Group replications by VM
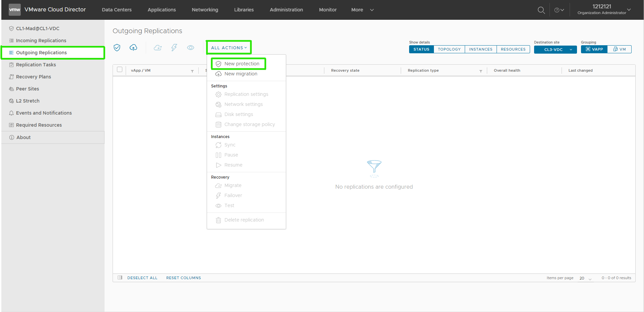This screenshot has width=644, height=312. pyautogui.click(x=619, y=49)
